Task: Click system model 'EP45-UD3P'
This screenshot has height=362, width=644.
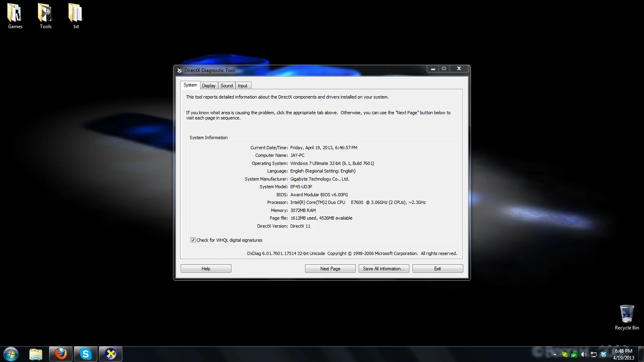Action: click(301, 187)
